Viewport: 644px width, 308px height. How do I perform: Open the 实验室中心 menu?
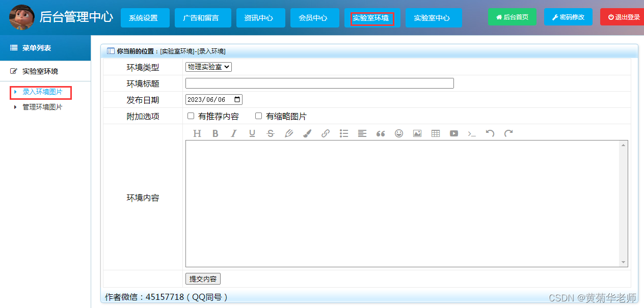tap(434, 18)
